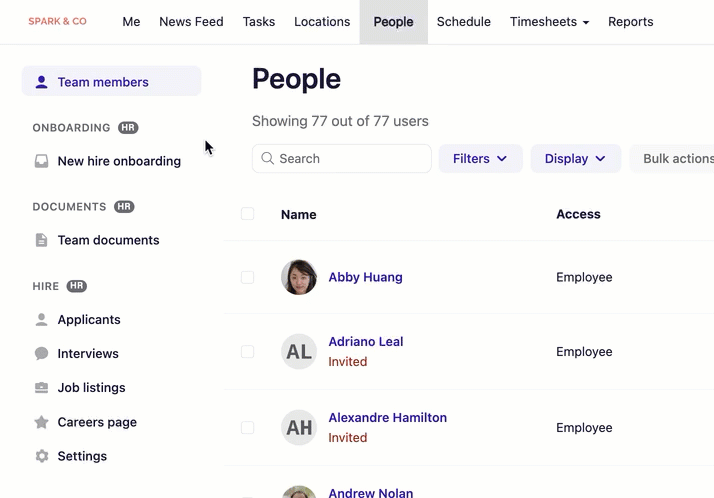This screenshot has height=498, width=714.
Task: Click the Careers page star icon
Action: [x=41, y=422]
